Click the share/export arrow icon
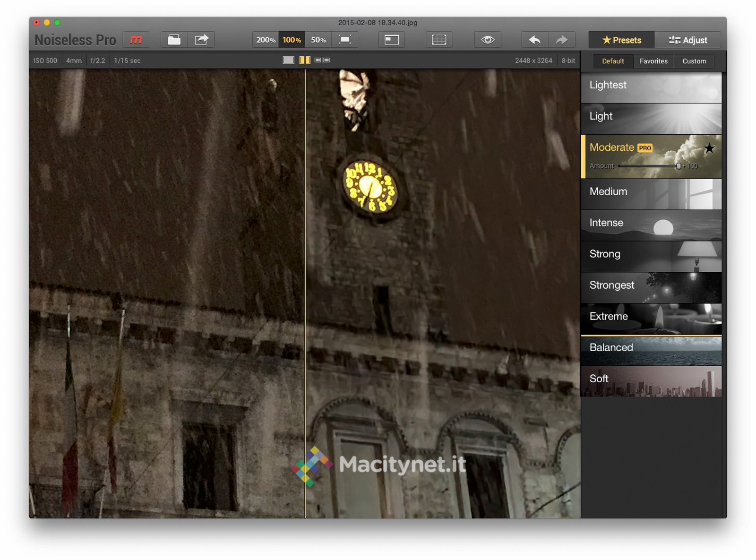 point(201,40)
